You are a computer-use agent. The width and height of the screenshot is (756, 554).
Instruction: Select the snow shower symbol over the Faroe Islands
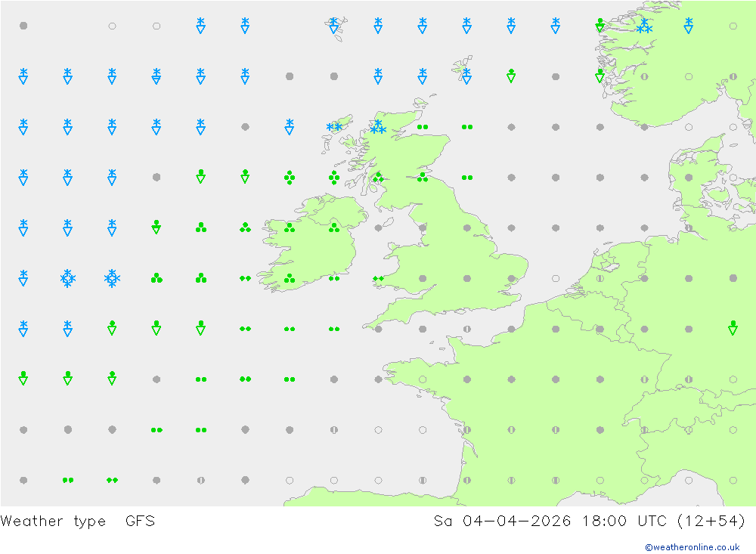coord(333,26)
